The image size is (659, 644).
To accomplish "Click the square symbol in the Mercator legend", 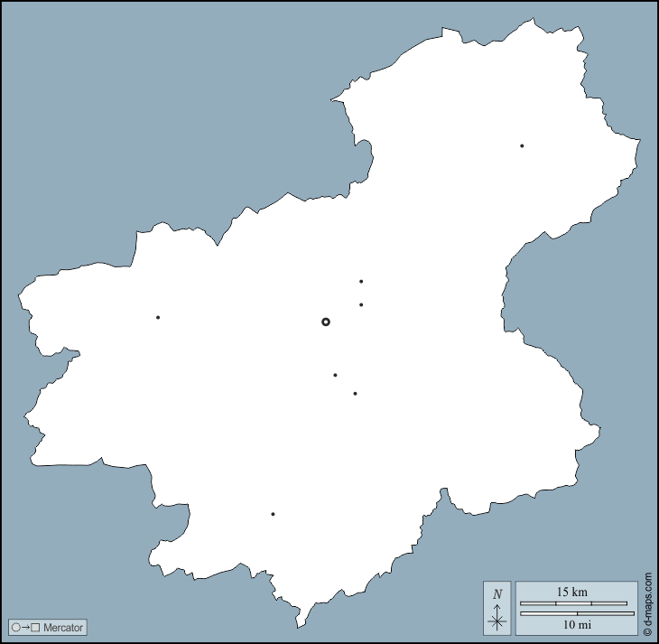I will tap(35, 627).
